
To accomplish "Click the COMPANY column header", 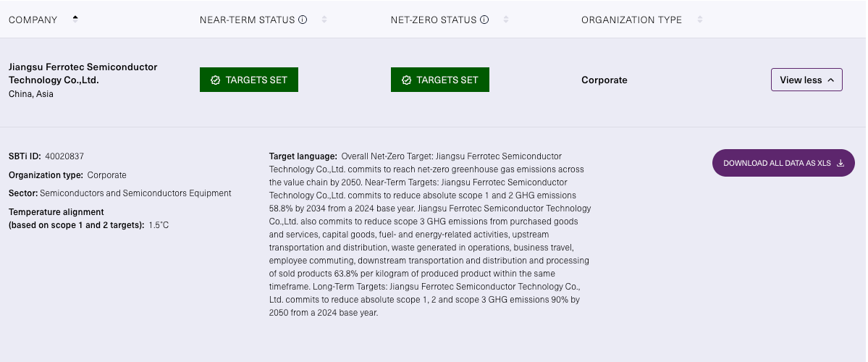I will (x=33, y=20).
